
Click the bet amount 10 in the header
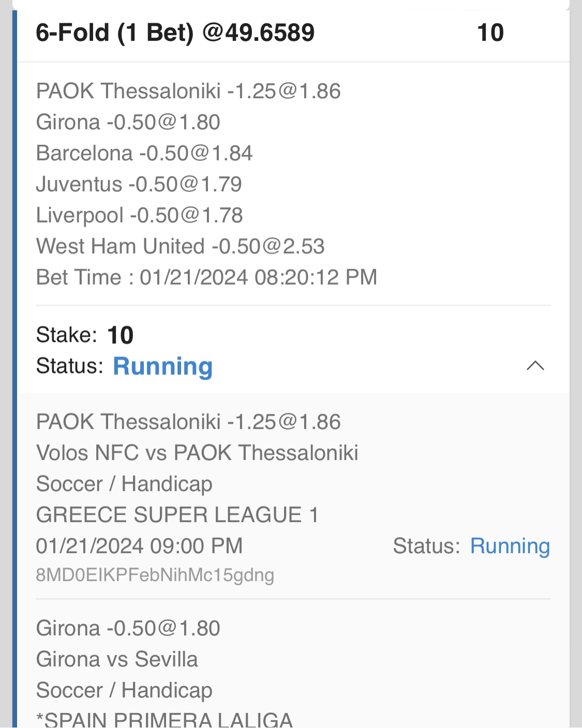[490, 33]
